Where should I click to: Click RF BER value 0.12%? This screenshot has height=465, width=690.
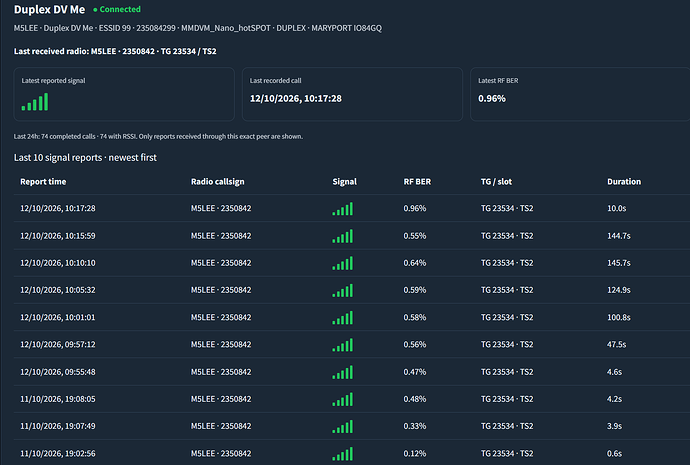coord(415,454)
